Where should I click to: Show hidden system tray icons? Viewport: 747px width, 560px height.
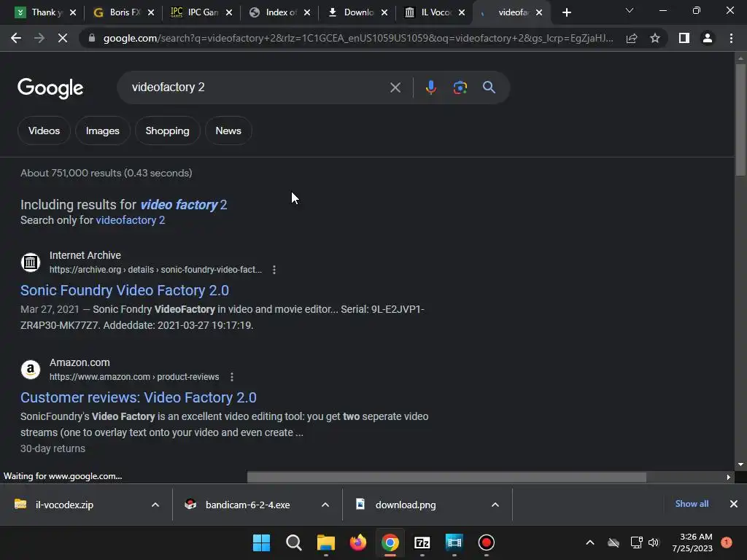[x=589, y=542]
